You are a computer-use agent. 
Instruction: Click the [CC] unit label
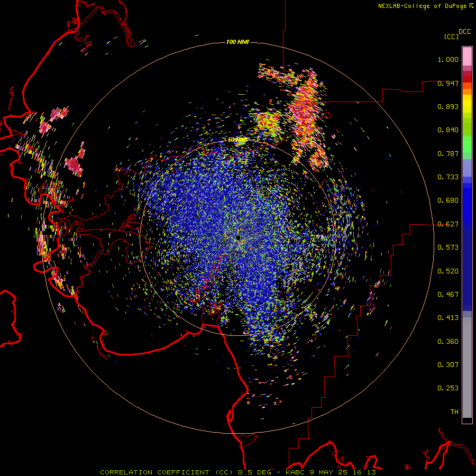tap(451, 36)
